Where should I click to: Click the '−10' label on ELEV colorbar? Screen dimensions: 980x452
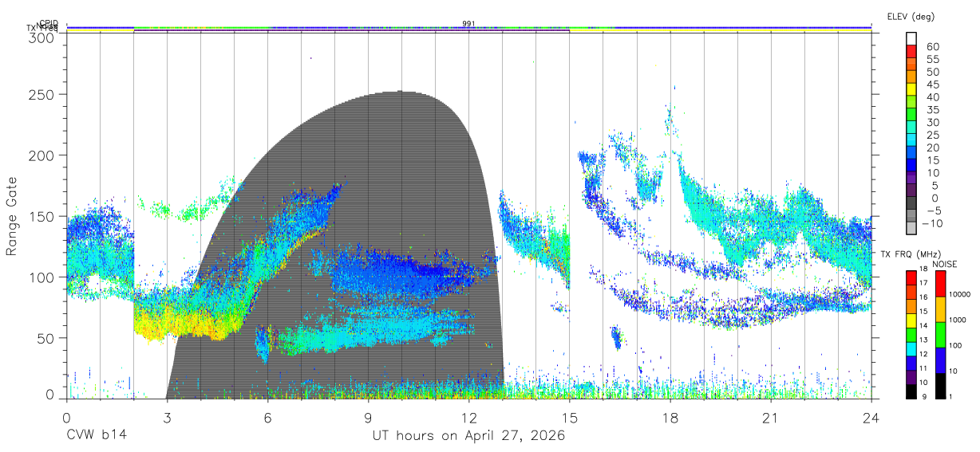pyautogui.click(x=934, y=224)
